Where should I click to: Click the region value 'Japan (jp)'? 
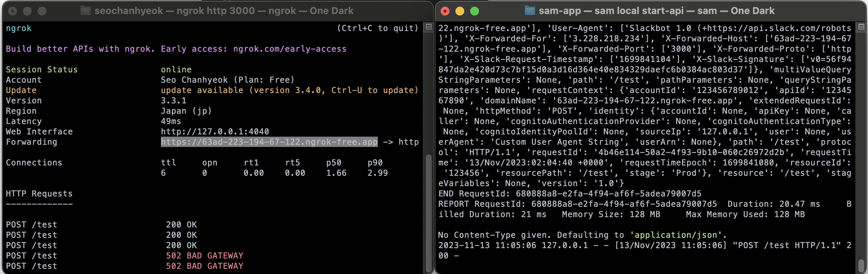186,111
